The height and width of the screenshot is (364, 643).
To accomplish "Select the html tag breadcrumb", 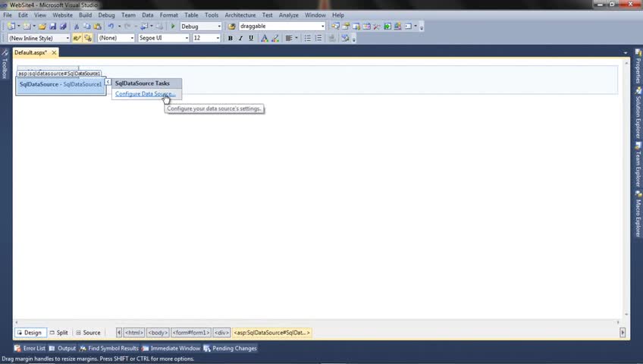I will pyautogui.click(x=134, y=332).
